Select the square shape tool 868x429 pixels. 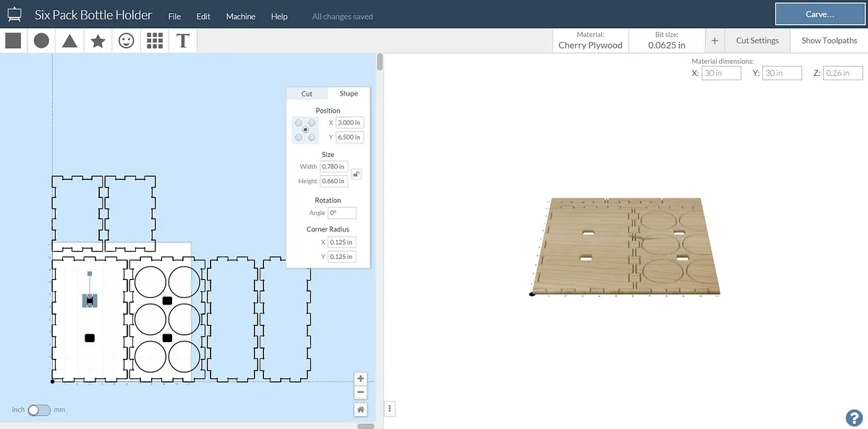pyautogui.click(x=13, y=41)
